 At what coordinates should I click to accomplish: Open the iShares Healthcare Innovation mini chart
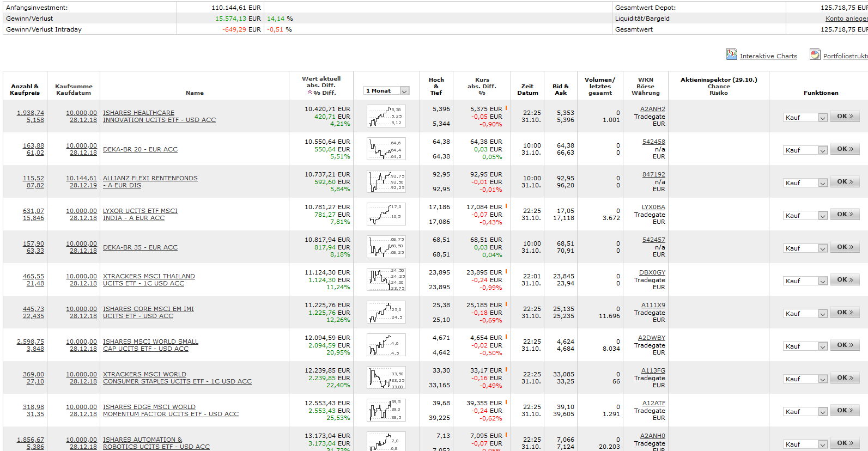coord(386,116)
